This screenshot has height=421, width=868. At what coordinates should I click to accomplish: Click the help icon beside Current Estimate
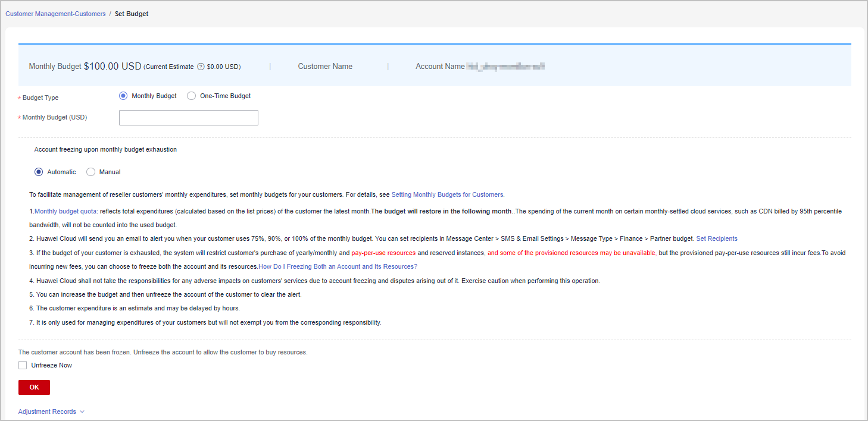[201, 67]
